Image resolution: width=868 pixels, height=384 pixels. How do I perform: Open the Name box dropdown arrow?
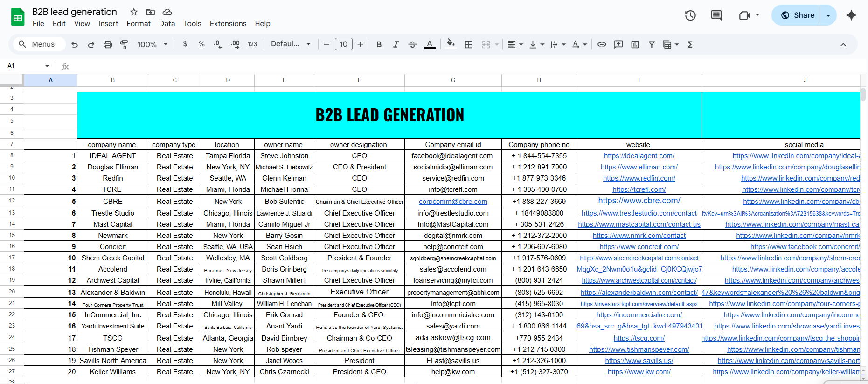click(x=47, y=66)
